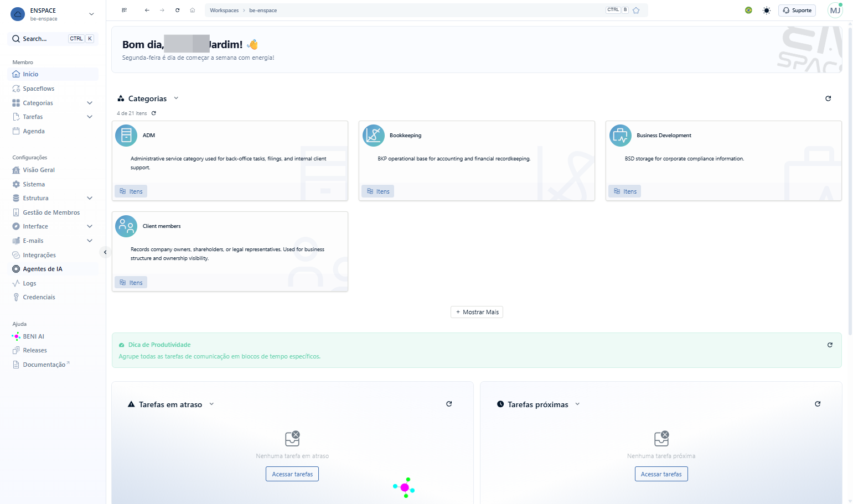The width and height of the screenshot is (853, 504).
Task: Toggle the light/dark theme sun icon
Action: 766,11
